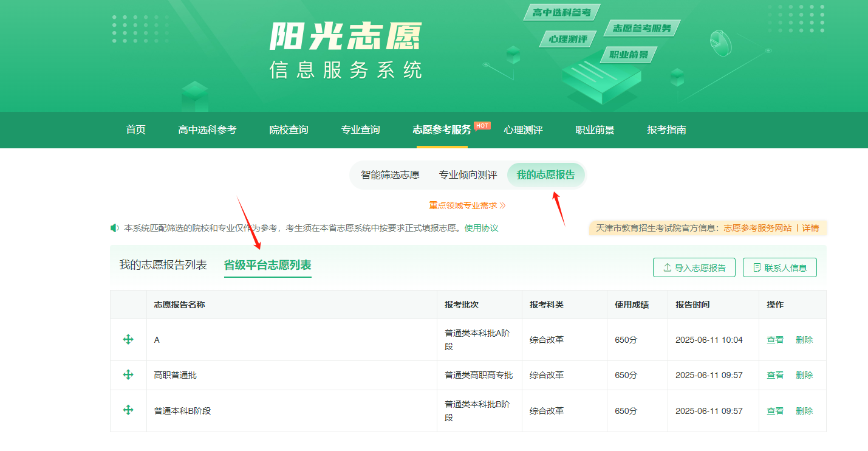Open 重点领域专业需求 link
868x451 pixels.
467,205
